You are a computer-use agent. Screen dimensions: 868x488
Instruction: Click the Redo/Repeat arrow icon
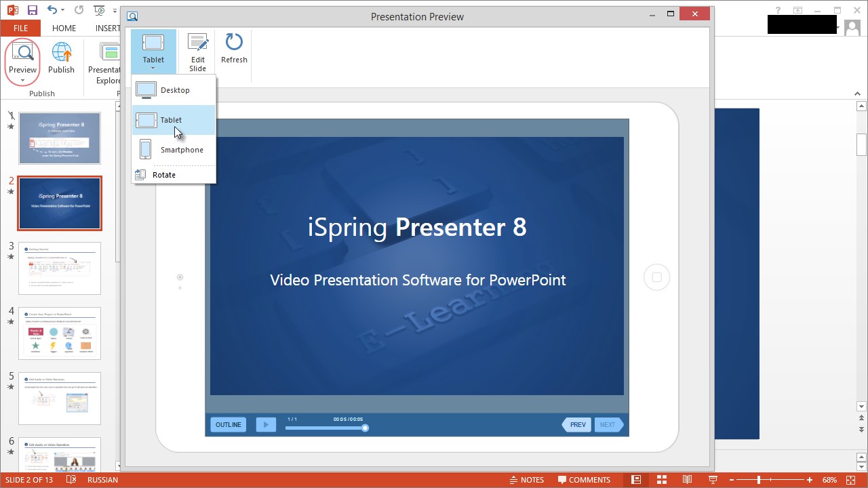tap(79, 10)
